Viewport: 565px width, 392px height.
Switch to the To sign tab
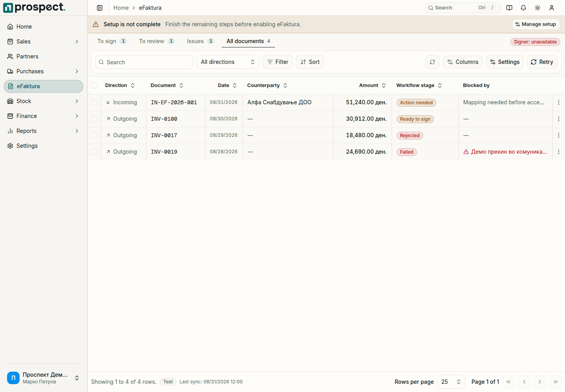coord(112,41)
